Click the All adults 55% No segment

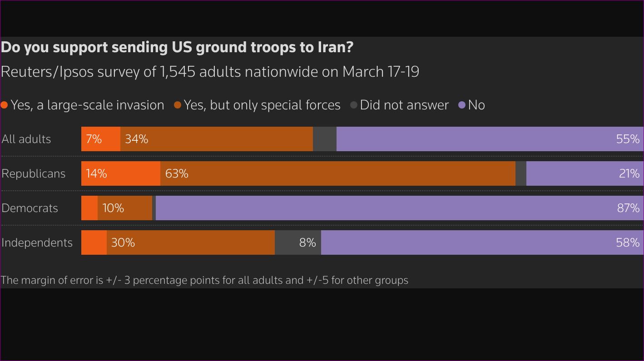click(x=490, y=139)
